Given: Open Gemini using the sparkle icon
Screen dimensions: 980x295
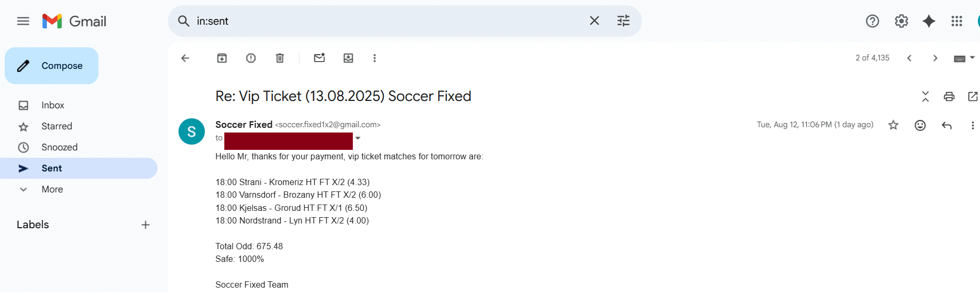Looking at the screenshot, I should coord(929,21).
